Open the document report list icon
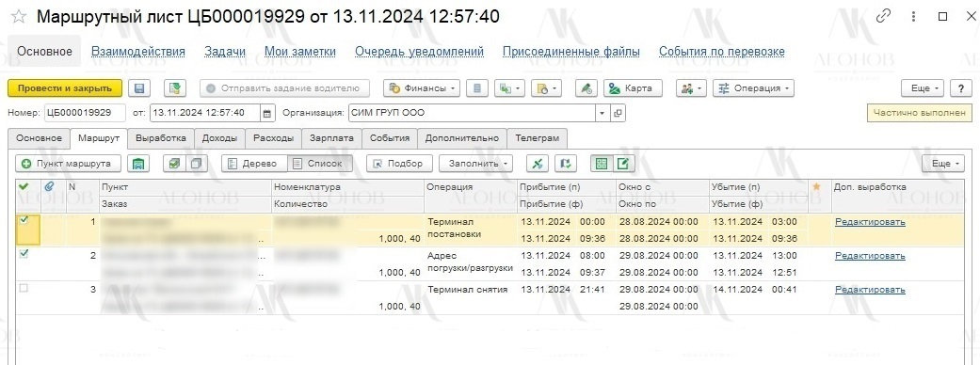 pos(477,88)
